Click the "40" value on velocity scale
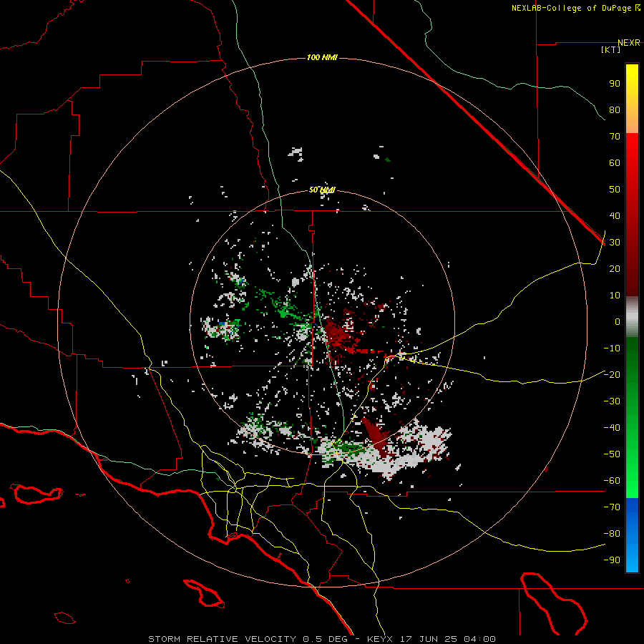 pyautogui.click(x=615, y=216)
